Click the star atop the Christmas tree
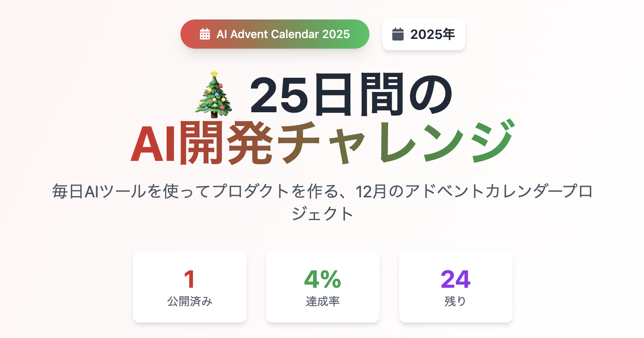 (x=214, y=73)
